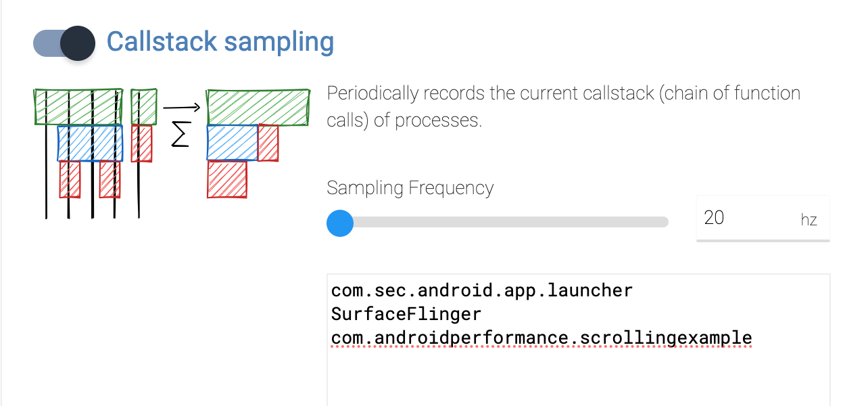
Task: Click the arrow in the callstack illustration
Action: 182,107
